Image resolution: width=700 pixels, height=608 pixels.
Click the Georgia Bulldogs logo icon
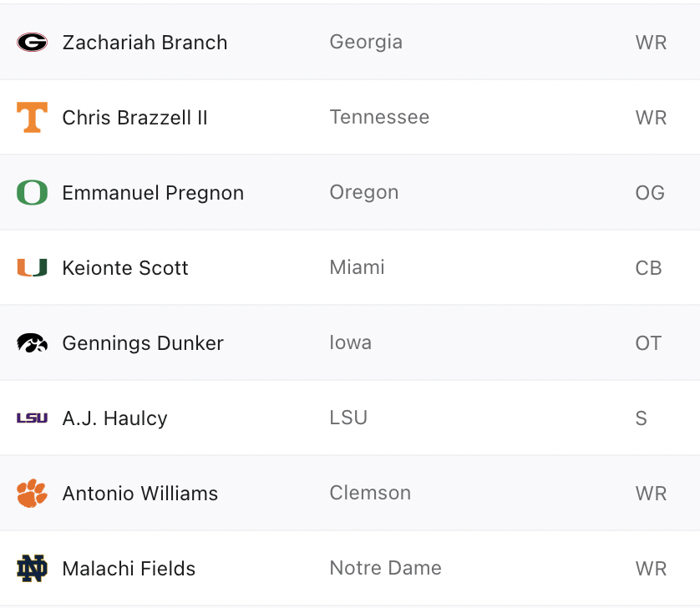tap(32, 43)
